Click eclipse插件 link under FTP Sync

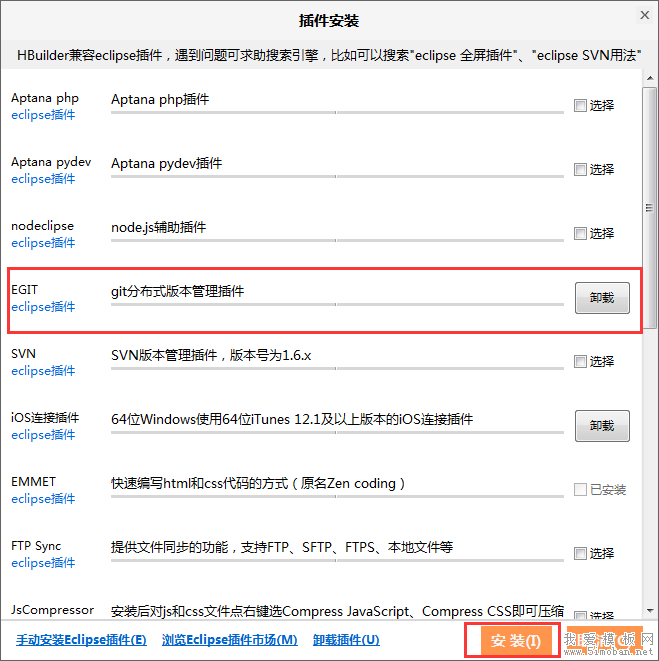43,563
